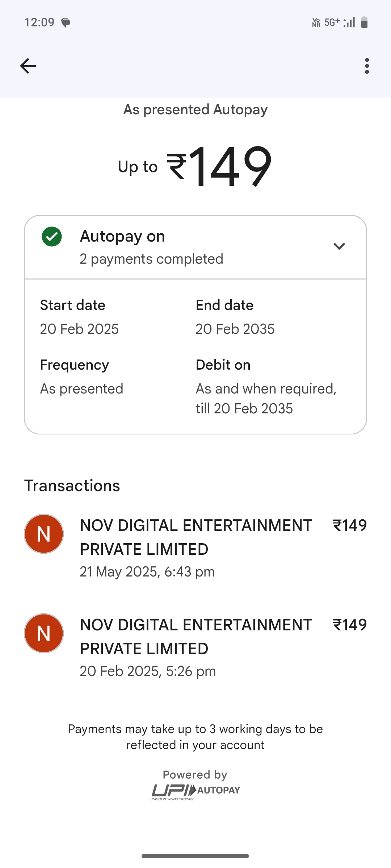Tap the green Autopay on checkmark
391x868 pixels.
click(x=52, y=237)
